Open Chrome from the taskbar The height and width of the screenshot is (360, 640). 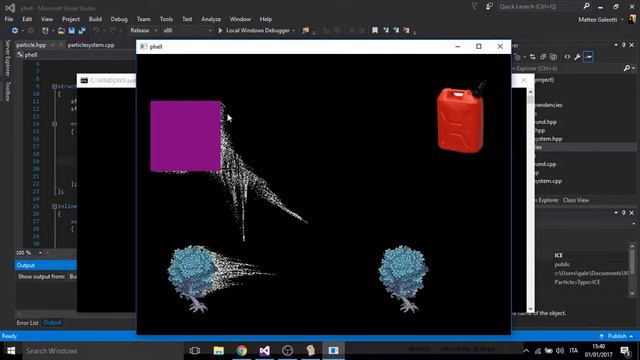coord(242,351)
